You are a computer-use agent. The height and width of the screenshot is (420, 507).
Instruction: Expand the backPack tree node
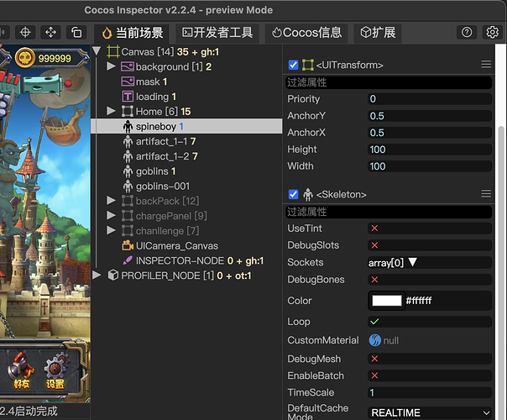pos(111,201)
